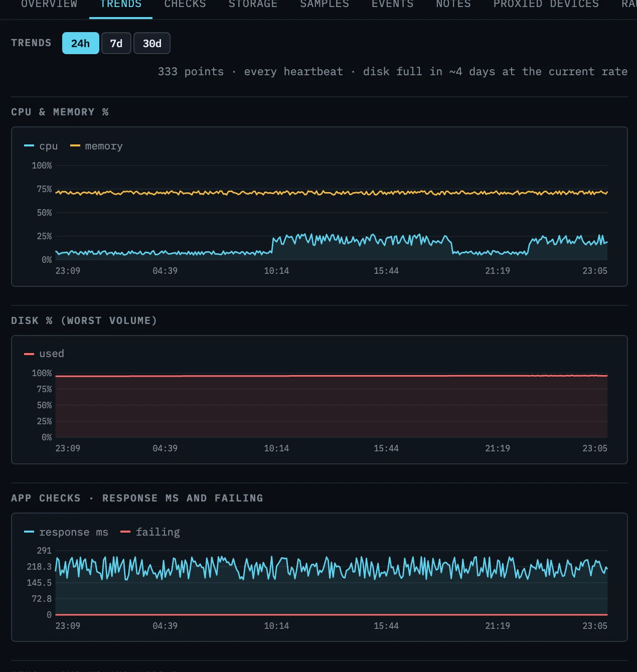Toggle the memory legend entry

coord(96,146)
